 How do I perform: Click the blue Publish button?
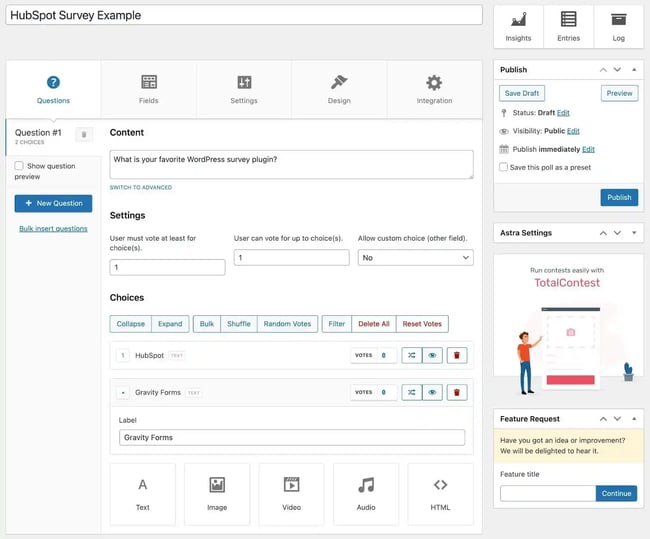click(x=619, y=197)
